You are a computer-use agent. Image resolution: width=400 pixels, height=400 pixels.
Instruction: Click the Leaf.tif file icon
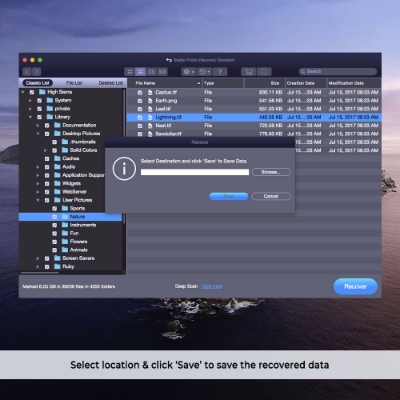point(150,109)
